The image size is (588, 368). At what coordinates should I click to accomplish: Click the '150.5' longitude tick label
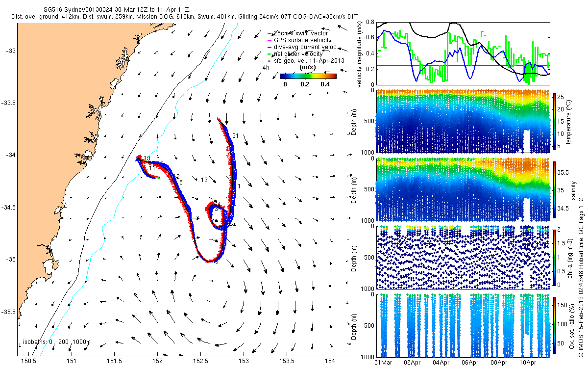coord(28,361)
